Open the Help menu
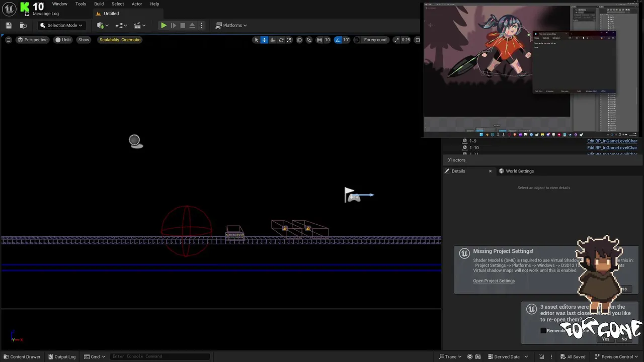Viewport: 644px width, 362px height. point(154,4)
